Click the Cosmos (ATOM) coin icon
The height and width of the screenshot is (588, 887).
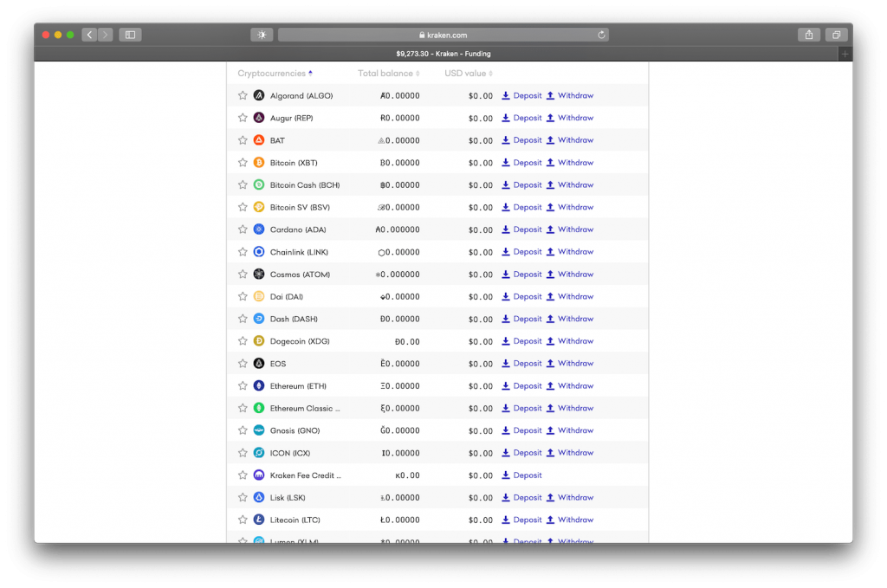[x=258, y=275]
